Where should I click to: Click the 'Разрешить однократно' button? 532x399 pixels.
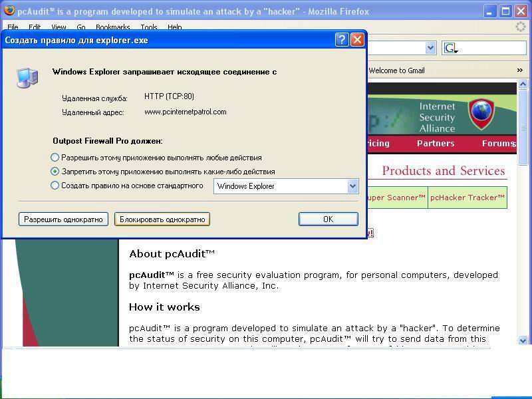(63, 219)
